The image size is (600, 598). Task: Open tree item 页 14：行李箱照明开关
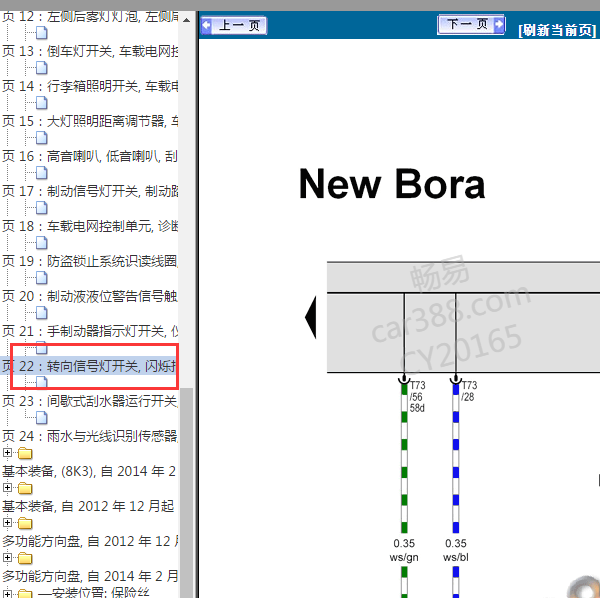click(90, 86)
